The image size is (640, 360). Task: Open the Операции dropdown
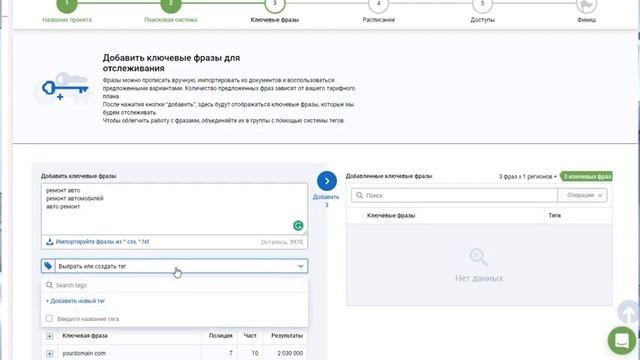582,196
